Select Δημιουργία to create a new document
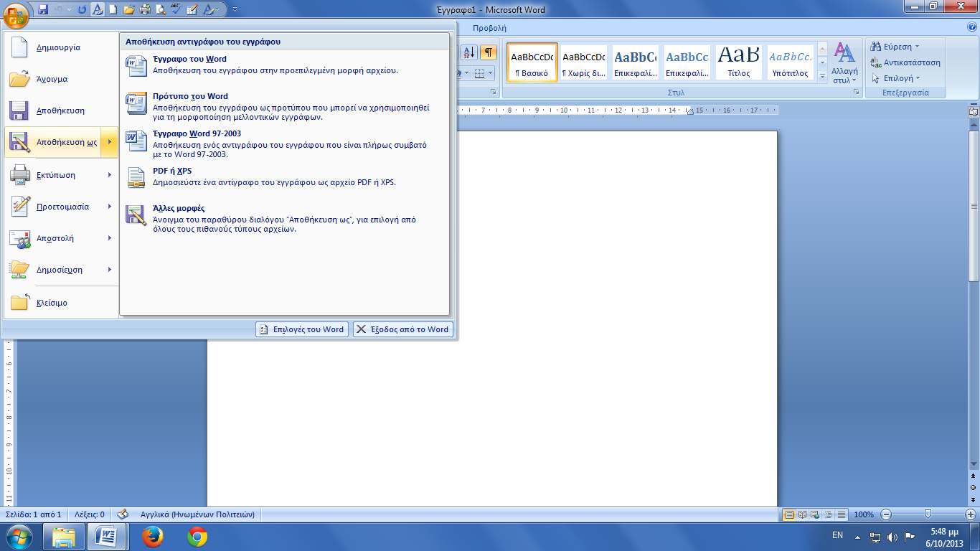Viewport: 980px width, 551px height. click(x=61, y=47)
